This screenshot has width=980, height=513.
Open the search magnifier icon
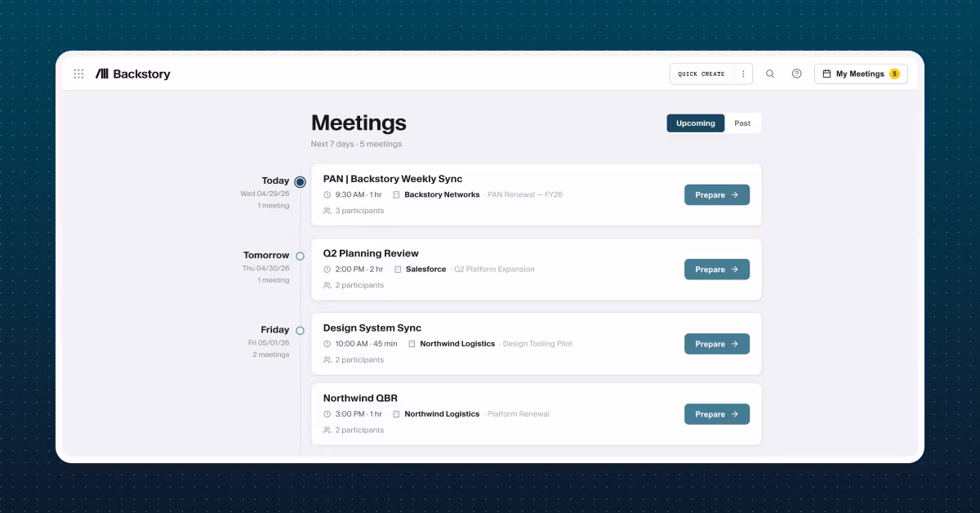click(770, 74)
